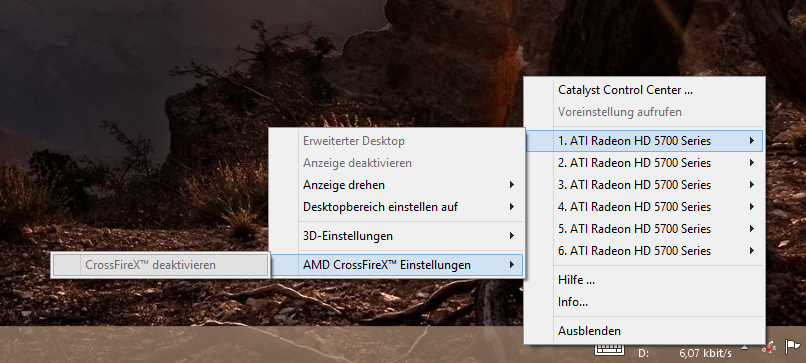Expand 1. ATI Radeon HD 5700 Series
Viewport: 806px width, 363px height.
pos(645,141)
